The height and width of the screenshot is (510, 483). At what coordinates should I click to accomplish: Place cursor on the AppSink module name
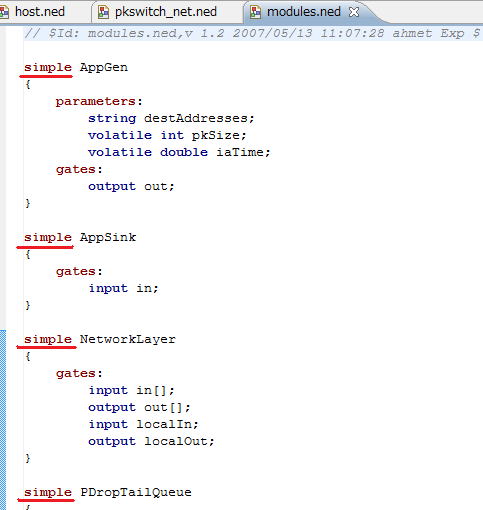tap(108, 237)
